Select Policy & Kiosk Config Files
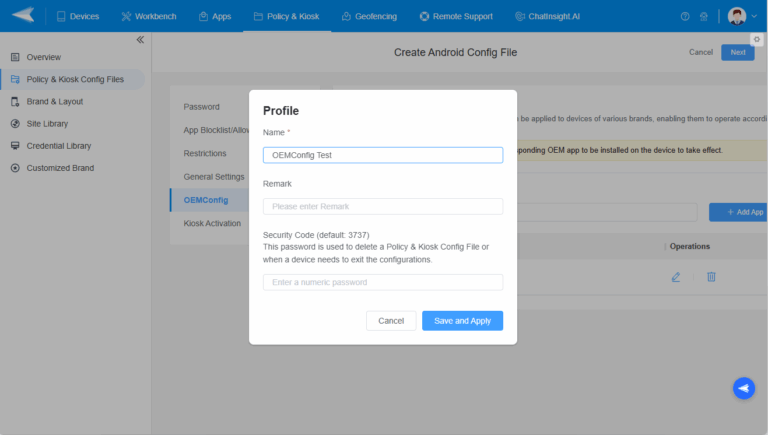Screen dimensions: 768x435 [72, 79]
